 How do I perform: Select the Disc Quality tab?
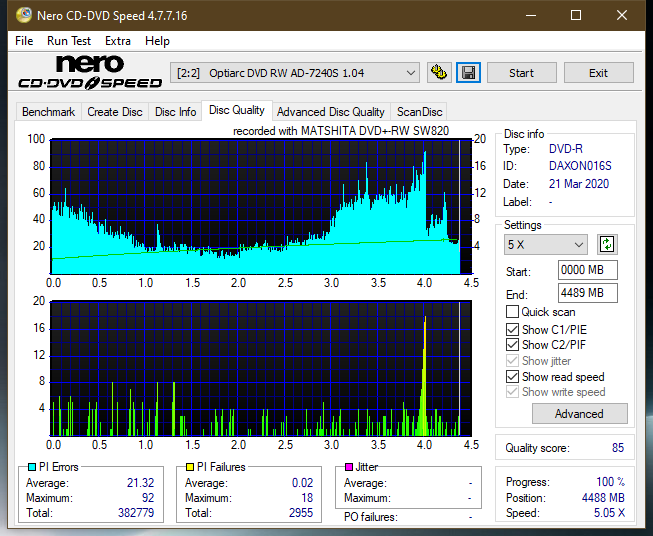coord(237,110)
